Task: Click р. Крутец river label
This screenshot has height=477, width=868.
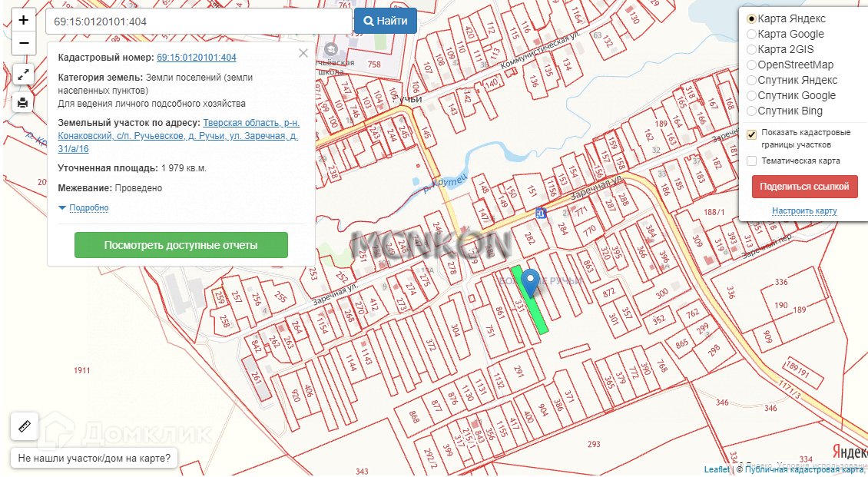Action: 445,183
